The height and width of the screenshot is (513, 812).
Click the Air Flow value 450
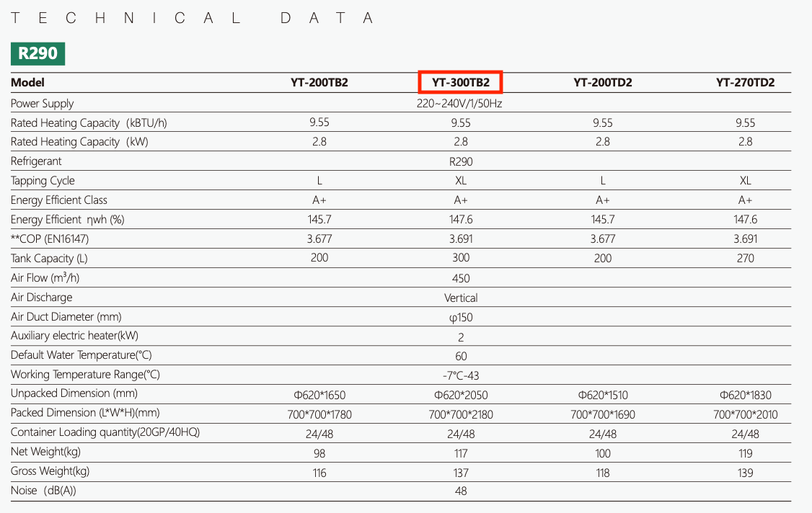[x=461, y=279]
